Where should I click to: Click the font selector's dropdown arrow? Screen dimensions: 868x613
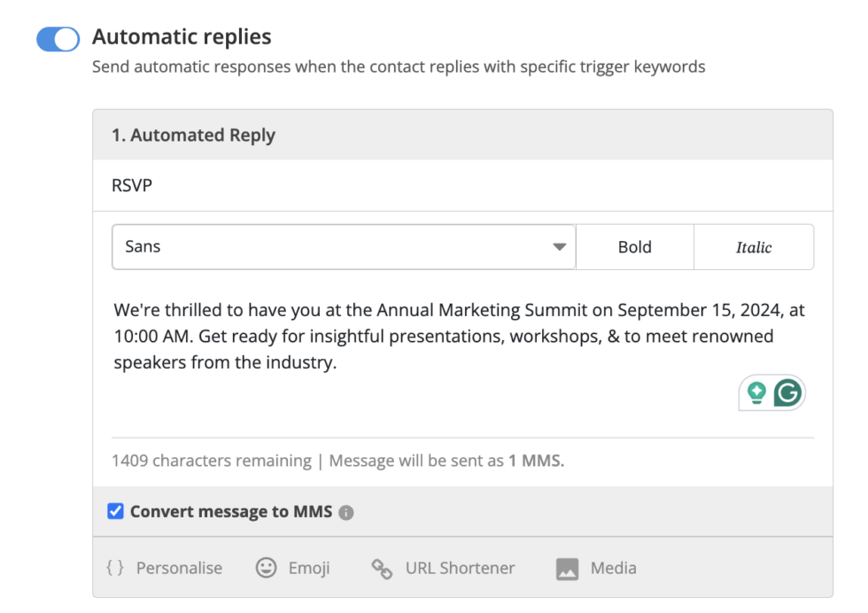560,246
